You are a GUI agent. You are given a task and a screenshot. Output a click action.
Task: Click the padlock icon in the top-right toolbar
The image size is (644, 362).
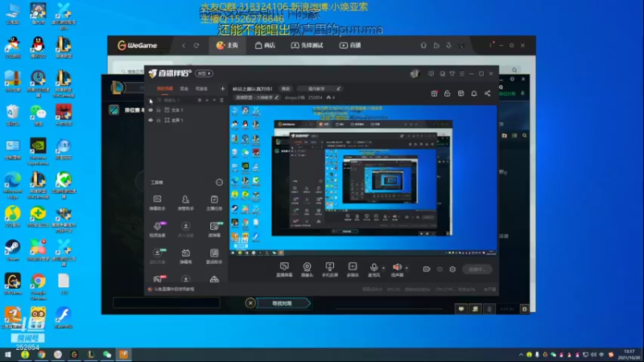[448, 93]
